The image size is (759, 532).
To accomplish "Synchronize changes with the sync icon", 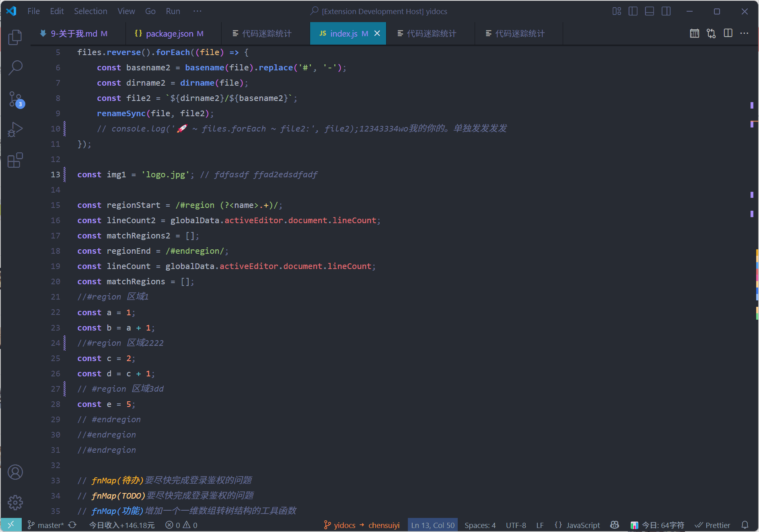I will pyautogui.click(x=72, y=525).
